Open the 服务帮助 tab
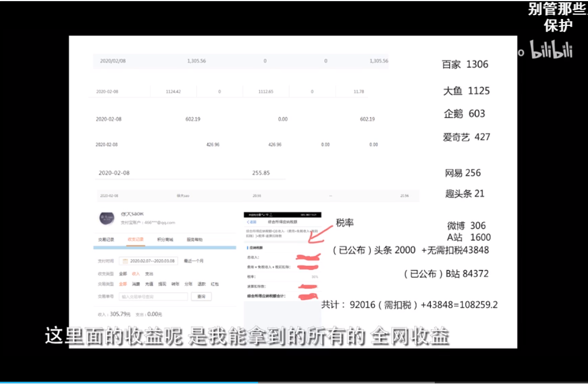 [195, 239]
